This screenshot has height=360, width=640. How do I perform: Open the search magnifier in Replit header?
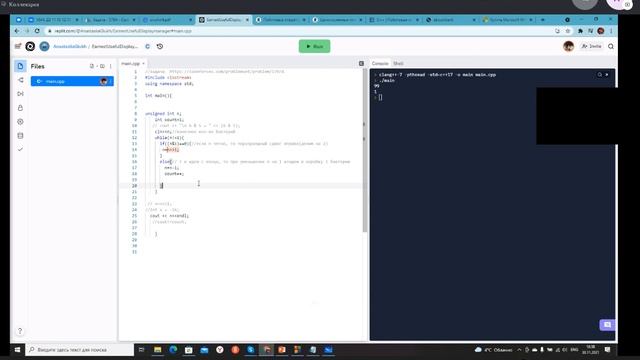[611, 47]
